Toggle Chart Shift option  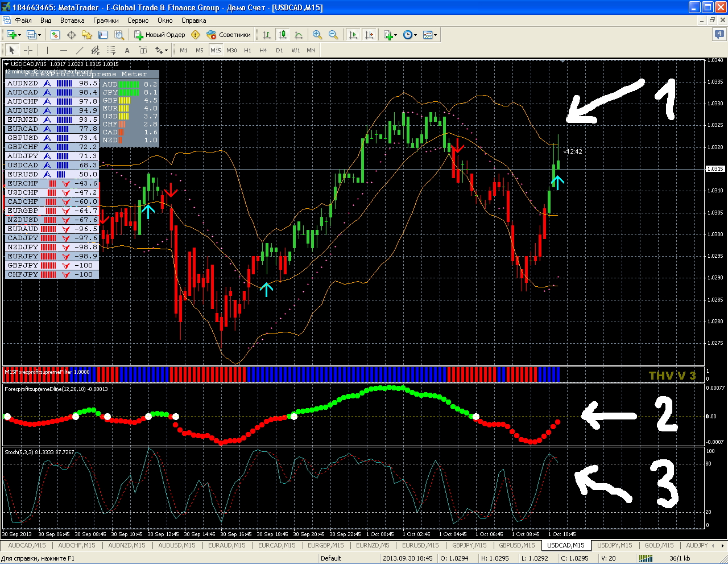pyautogui.click(x=369, y=35)
